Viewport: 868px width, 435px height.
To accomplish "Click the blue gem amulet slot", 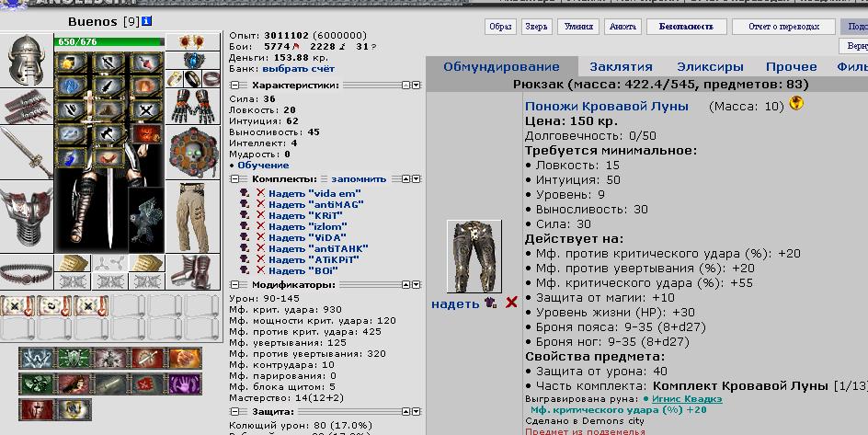I will [193, 61].
